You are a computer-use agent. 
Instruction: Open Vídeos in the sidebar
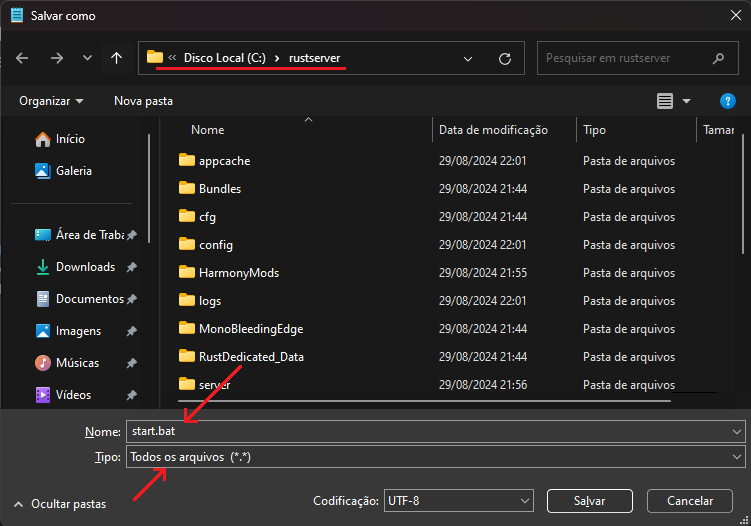click(63, 395)
